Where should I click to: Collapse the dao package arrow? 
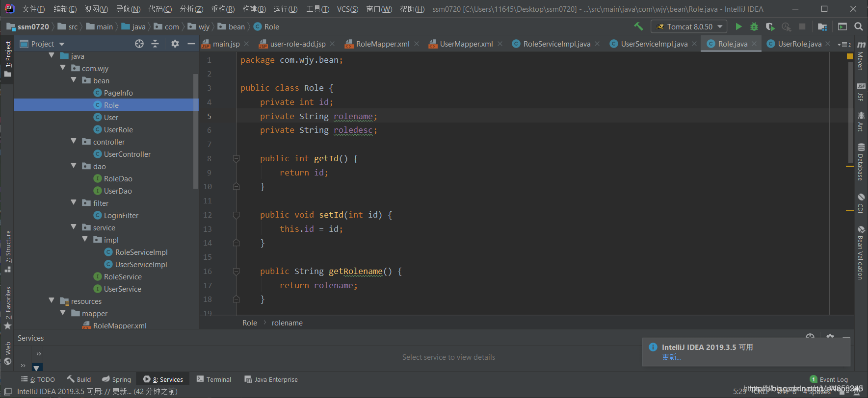click(x=74, y=166)
